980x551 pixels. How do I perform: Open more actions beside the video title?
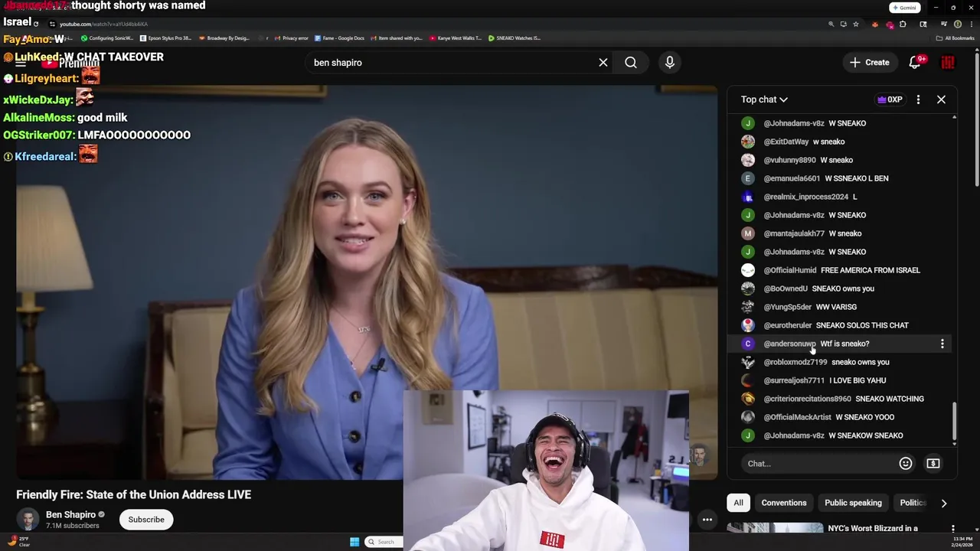[x=707, y=520]
